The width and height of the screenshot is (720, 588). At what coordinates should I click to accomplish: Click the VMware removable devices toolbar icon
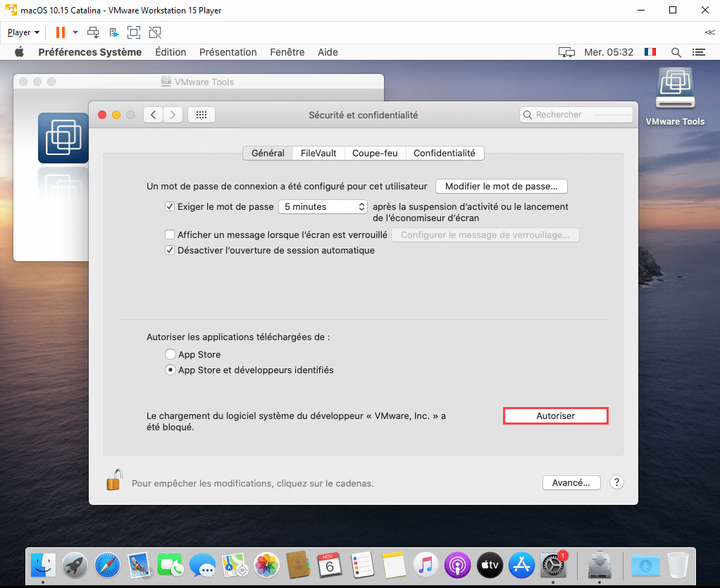click(114, 32)
